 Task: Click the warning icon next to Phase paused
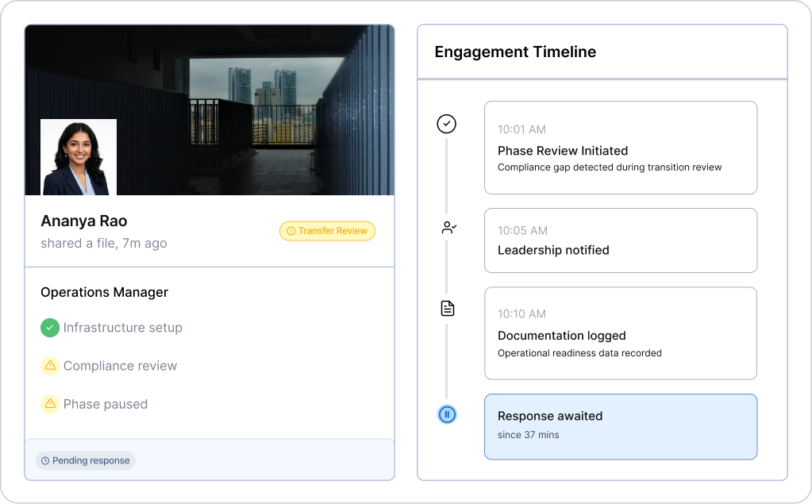[x=50, y=404]
